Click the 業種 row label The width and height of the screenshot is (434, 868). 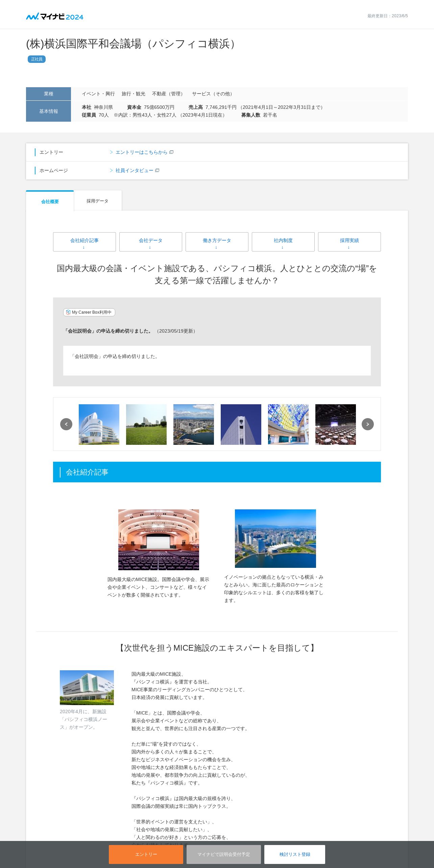[48, 94]
